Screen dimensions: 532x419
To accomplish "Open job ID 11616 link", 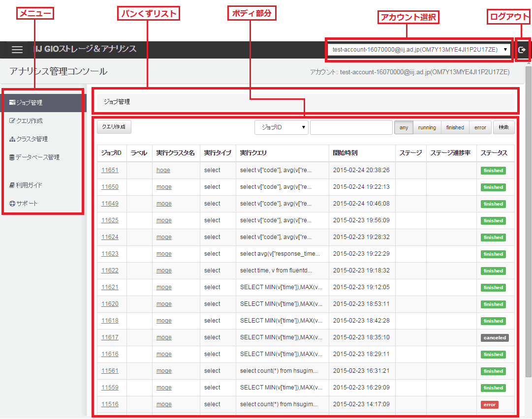I will point(110,354).
